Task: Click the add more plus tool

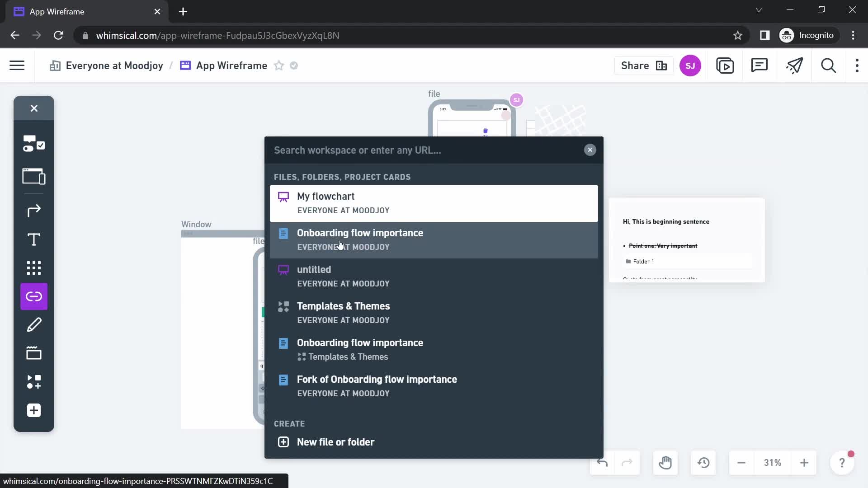Action: (x=34, y=410)
